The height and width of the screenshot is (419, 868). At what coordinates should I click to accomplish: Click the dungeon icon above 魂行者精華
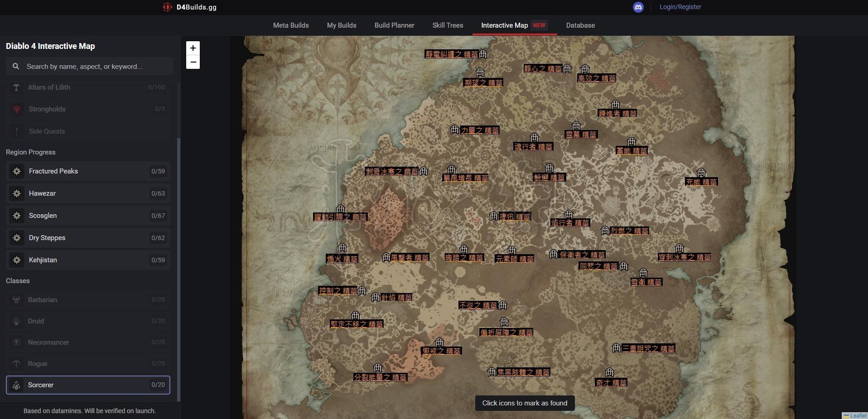pyautogui.click(x=535, y=138)
